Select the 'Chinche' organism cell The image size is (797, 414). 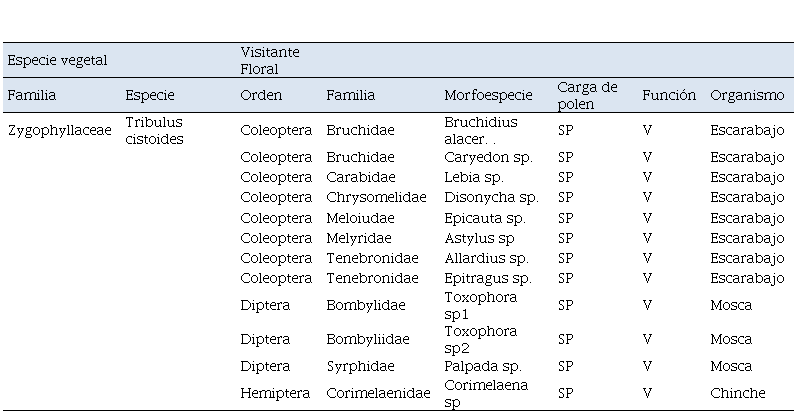[738, 394]
